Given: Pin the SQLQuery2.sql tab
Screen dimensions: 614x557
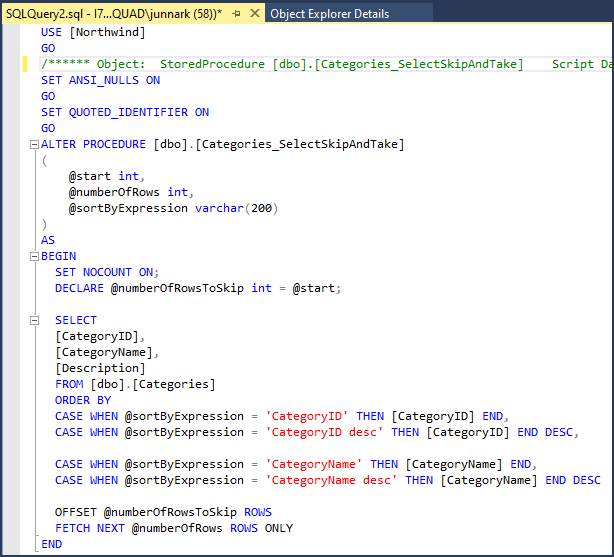Looking at the screenshot, I should point(235,15).
